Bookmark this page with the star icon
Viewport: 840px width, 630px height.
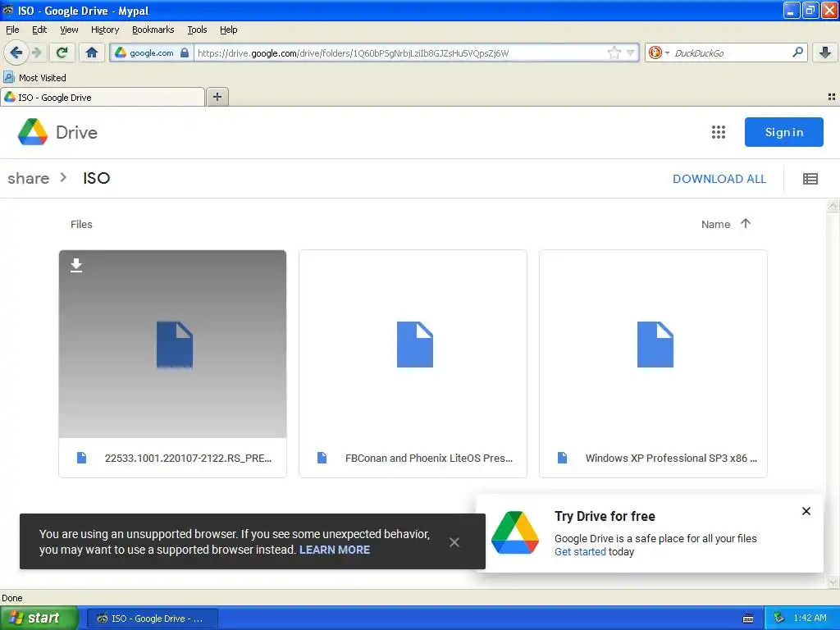coord(614,52)
